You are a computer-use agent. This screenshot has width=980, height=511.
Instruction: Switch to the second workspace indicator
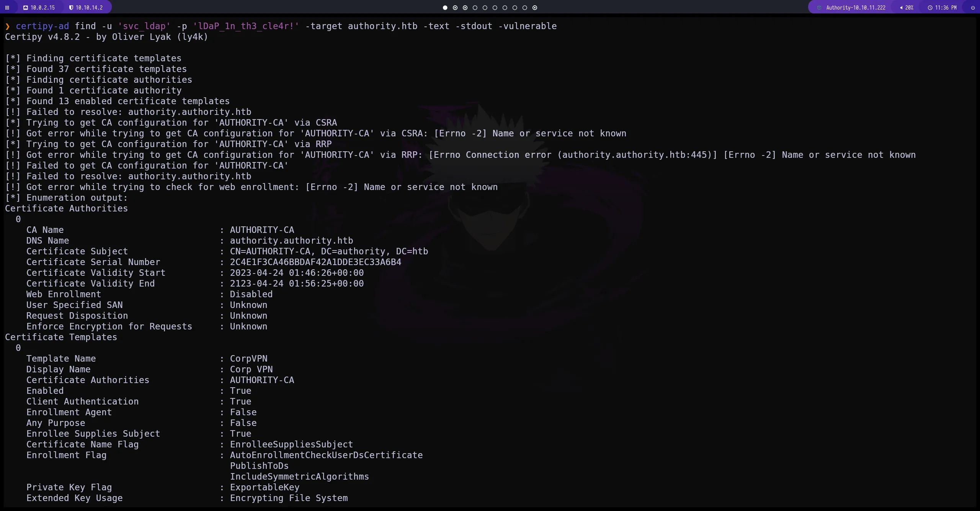tap(455, 8)
